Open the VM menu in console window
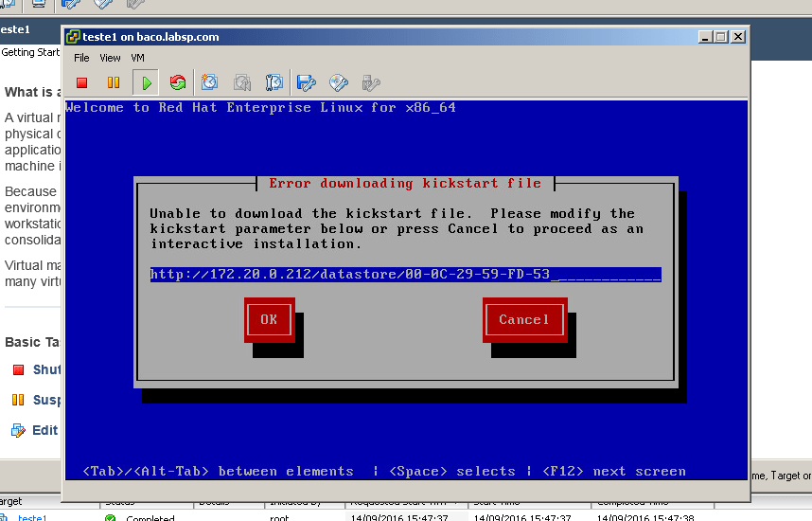Image resolution: width=812 pixels, height=521 pixels. coord(138,58)
